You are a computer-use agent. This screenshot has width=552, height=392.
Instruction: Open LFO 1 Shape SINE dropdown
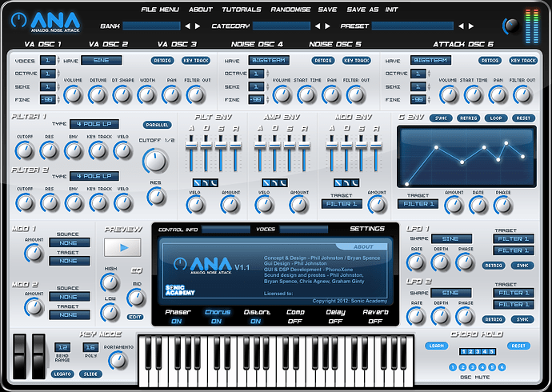pyautogui.click(x=451, y=239)
